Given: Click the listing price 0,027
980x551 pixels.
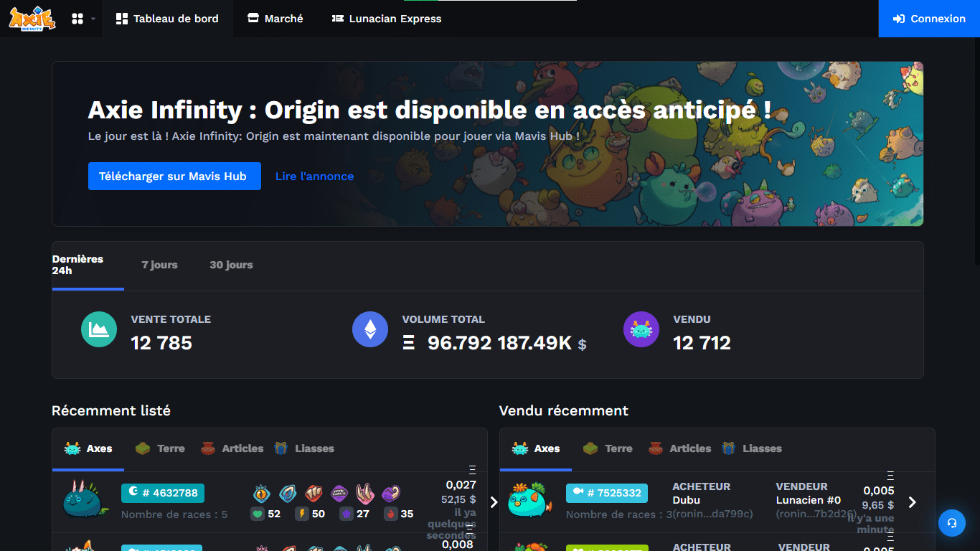Looking at the screenshot, I should coord(461,485).
